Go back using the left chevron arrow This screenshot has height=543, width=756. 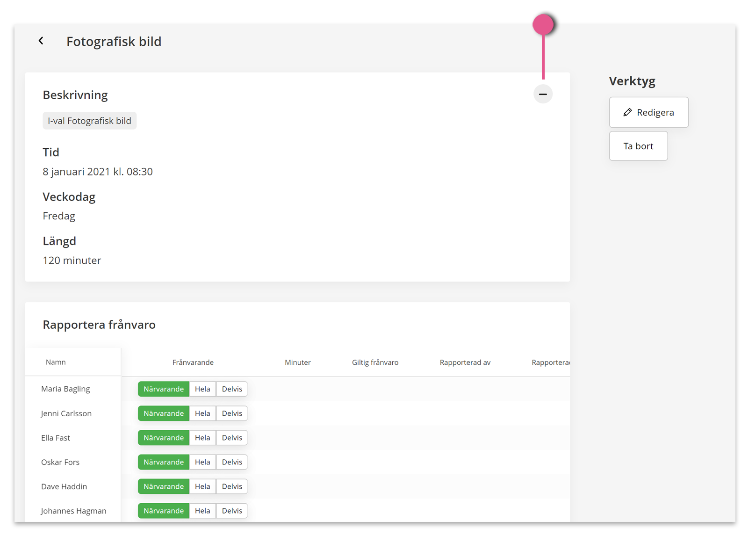[41, 41]
